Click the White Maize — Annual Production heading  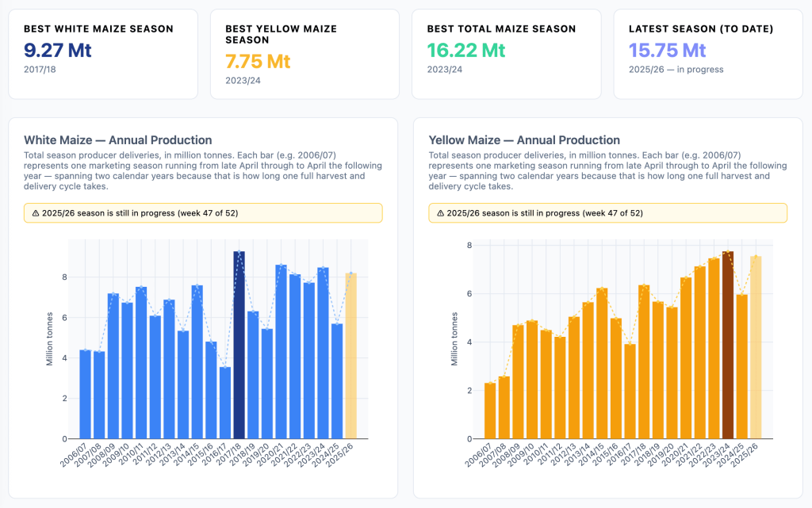pyautogui.click(x=118, y=140)
